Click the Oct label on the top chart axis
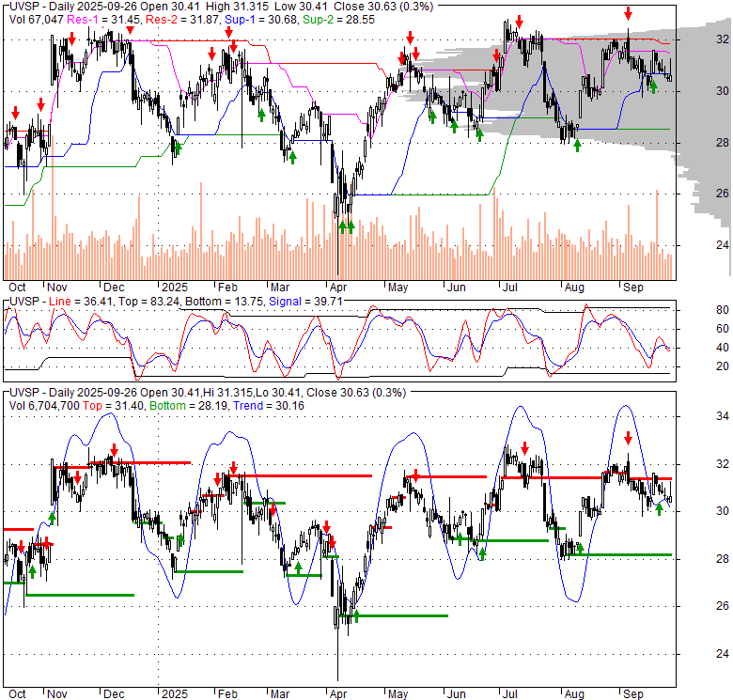The height and width of the screenshot is (700, 733). (x=17, y=288)
